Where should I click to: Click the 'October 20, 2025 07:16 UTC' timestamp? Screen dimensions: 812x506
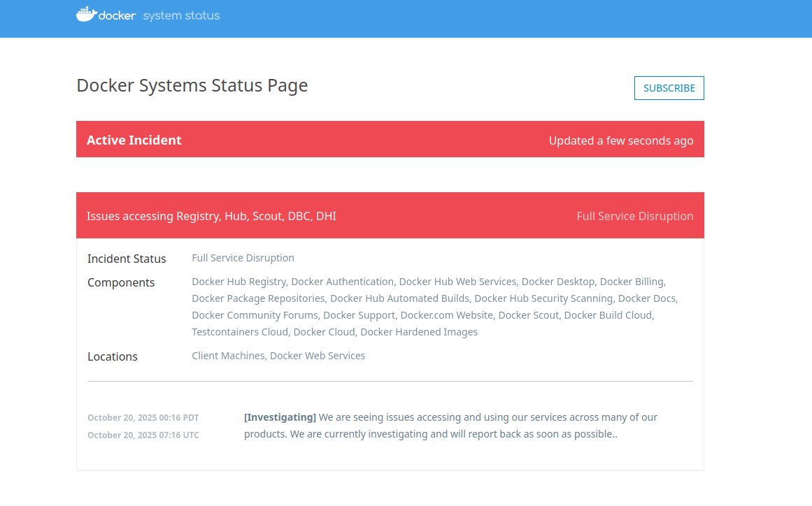143,435
